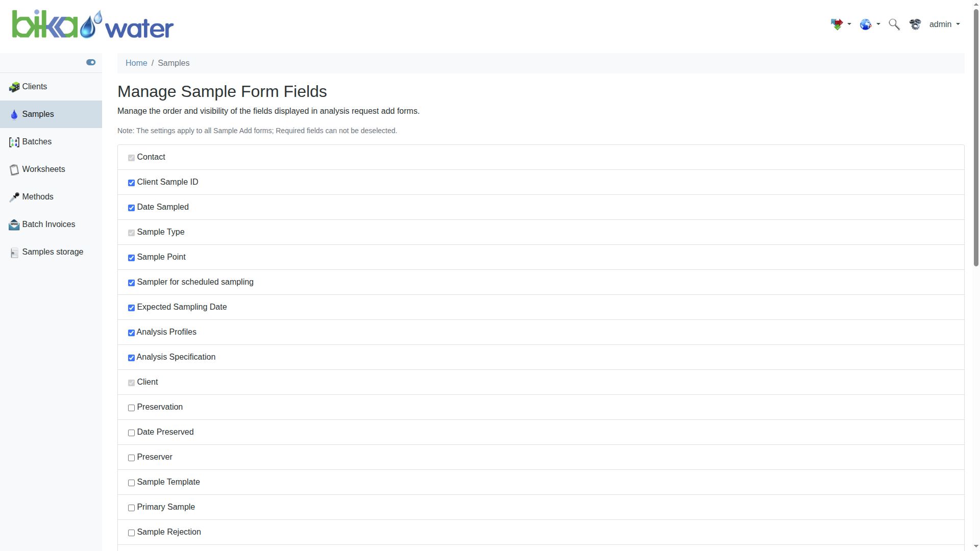Viewport: 980px width, 551px height.
Task: Select Samples in the sidebar menu
Action: pos(38,114)
